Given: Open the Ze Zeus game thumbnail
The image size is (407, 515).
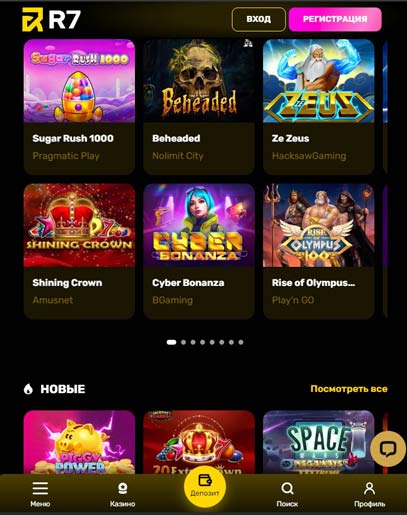Looking at the screenshot, I should (x=319, y=81).
